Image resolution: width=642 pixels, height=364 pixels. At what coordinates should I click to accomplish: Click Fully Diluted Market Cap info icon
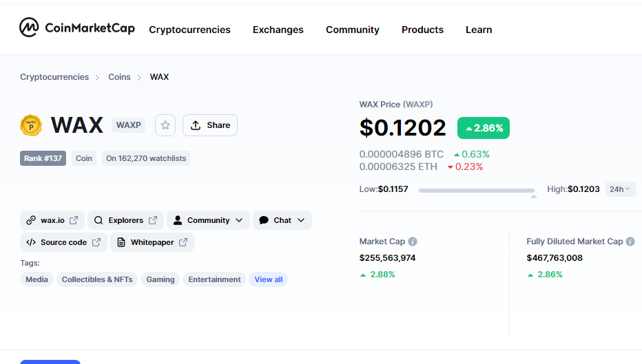[x=630, y=242]
